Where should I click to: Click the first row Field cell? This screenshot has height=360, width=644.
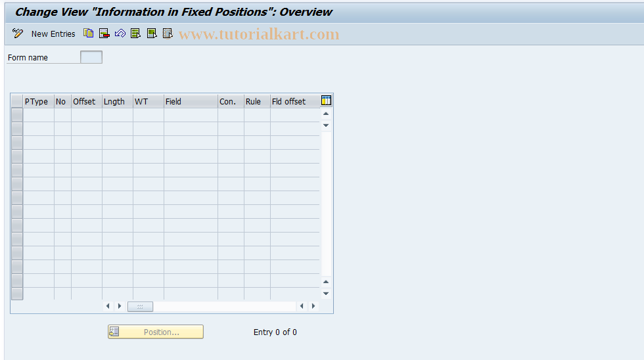[x=191, y=115]
